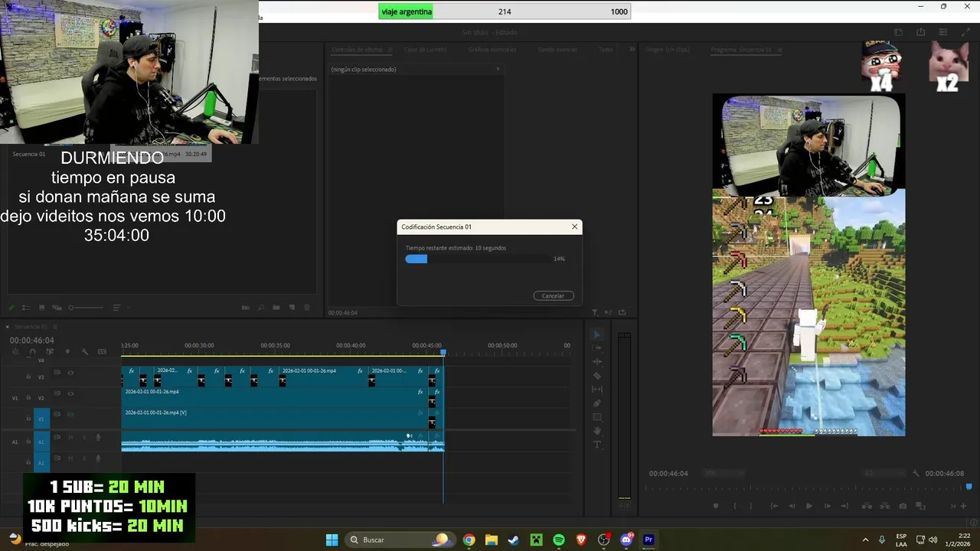980x551 pixels.
Task: Play the sequence in Program monitor
Action: [809, 506]
